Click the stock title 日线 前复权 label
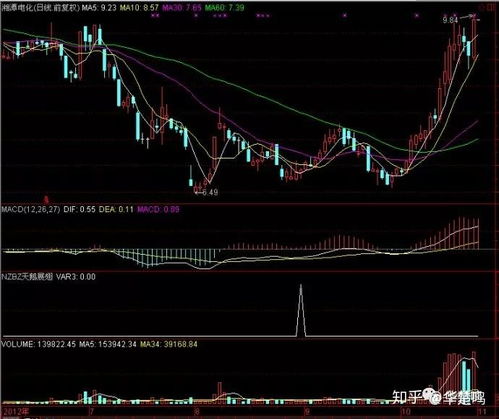The image size is (499, 419). click(x=57, y=7)
